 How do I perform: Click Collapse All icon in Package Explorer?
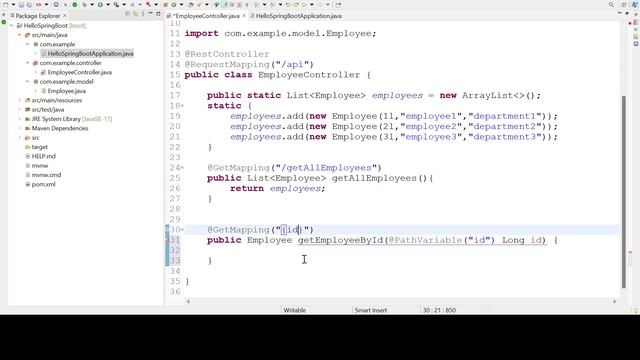128,14
